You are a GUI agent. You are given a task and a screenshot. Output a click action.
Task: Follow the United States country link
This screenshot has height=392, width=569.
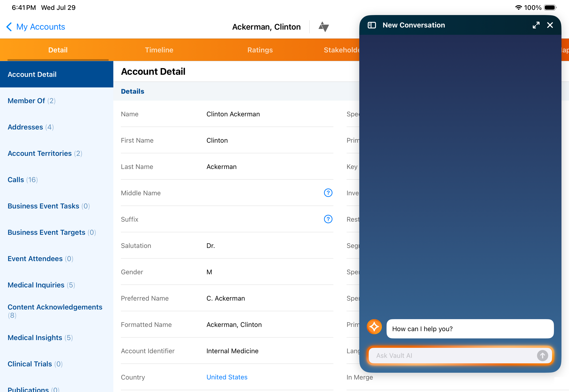(x=227, y=377)
